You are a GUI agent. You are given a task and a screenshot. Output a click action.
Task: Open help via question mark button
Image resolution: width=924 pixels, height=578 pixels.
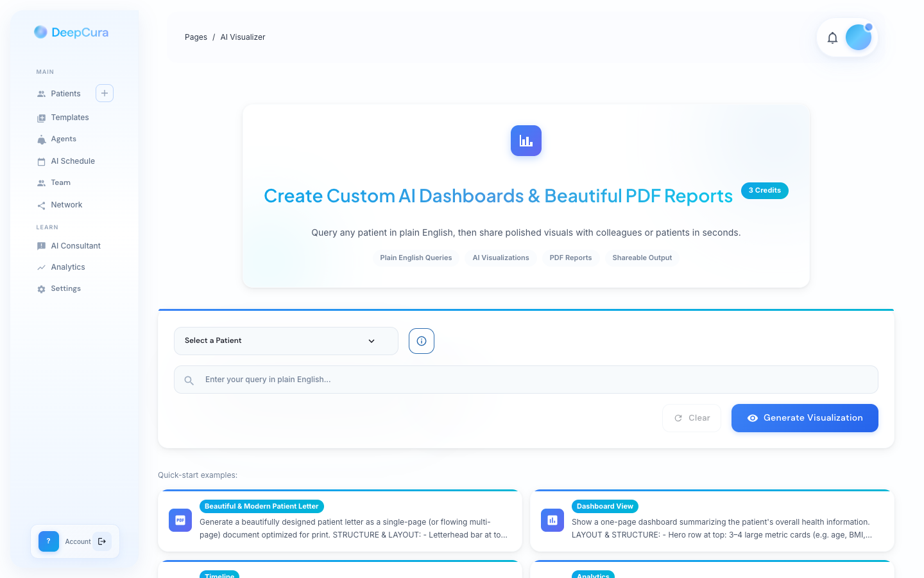pyautogui.click(x=49, y=541)
